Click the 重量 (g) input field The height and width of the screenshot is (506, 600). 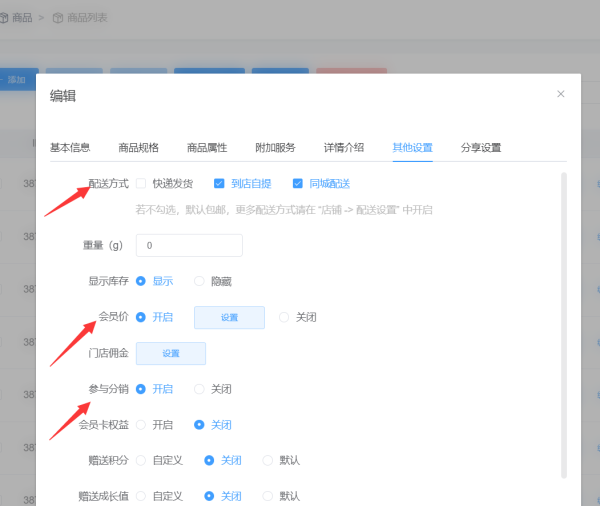point(189,245)
